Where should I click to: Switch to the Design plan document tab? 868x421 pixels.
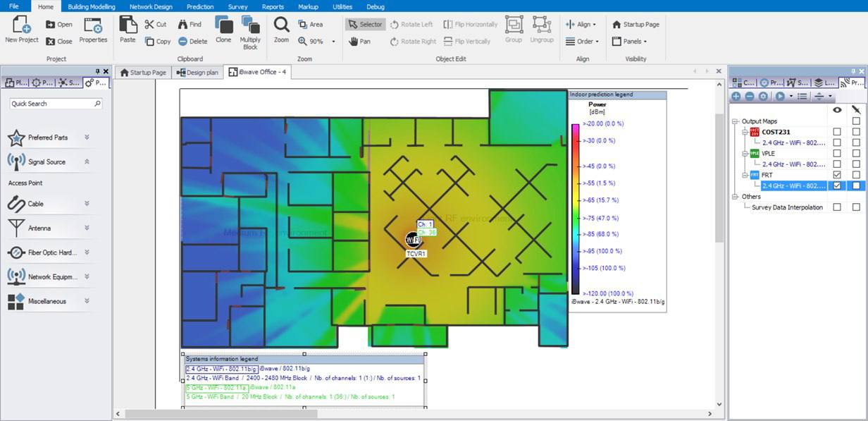[x=197, y=72]
